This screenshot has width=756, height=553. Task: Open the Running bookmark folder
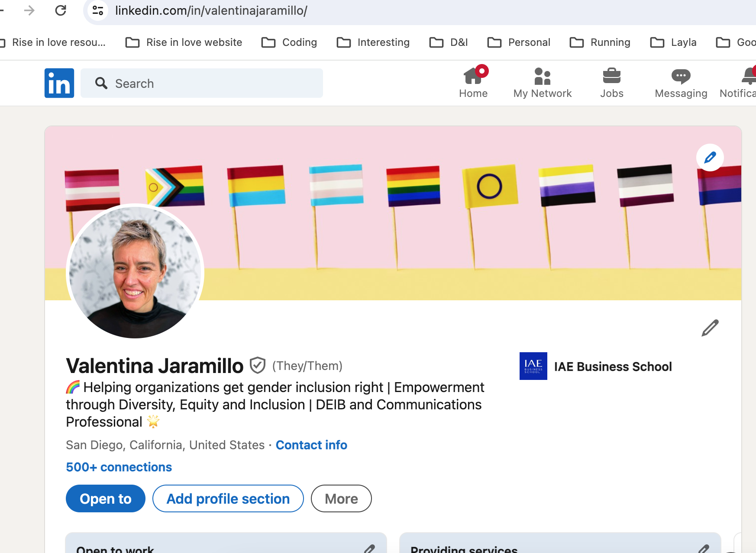600,42
